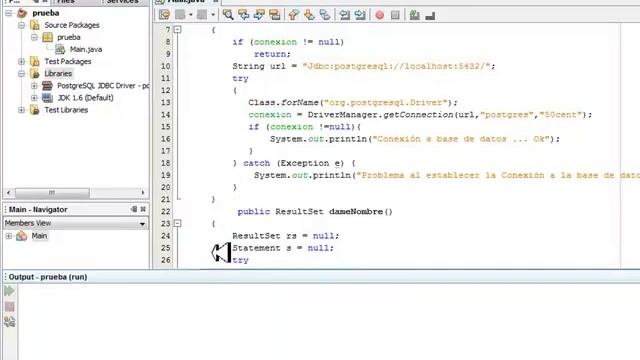Expand Main class in Navigator

(9, 236)
